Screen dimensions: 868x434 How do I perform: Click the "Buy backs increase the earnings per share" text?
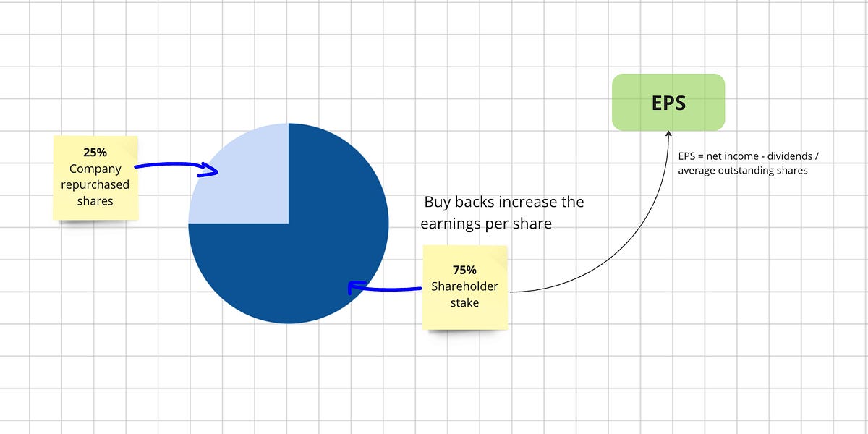coord(503,213)
